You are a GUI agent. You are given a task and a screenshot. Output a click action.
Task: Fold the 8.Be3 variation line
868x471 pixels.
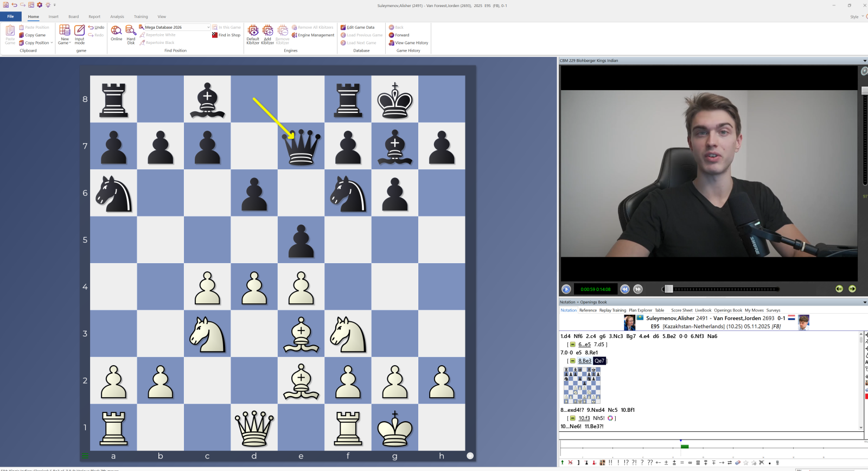[572, 361]
